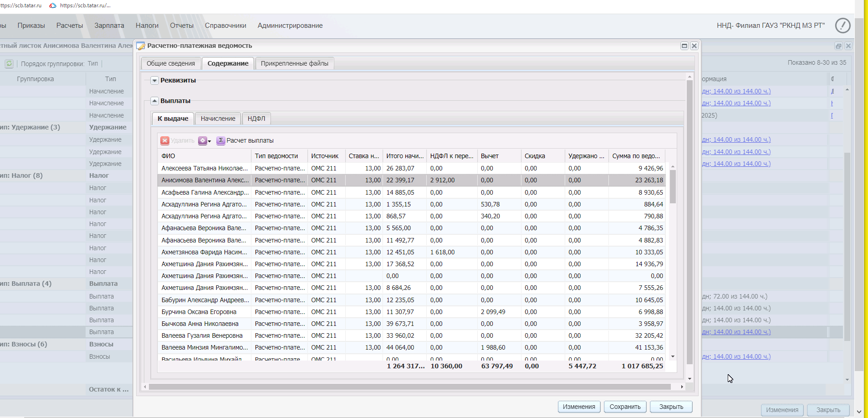Select the НДФЛ tab
868x418 pixels.
click(x=256, y=119)
